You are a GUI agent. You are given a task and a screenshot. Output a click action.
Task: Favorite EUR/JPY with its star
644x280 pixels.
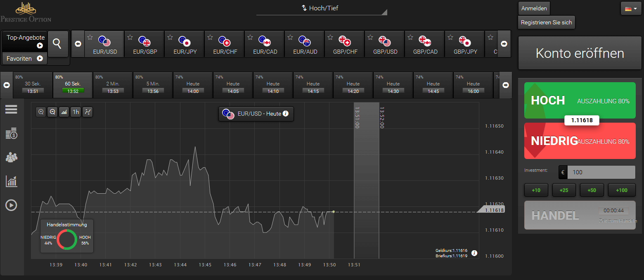tap(170, 37)
